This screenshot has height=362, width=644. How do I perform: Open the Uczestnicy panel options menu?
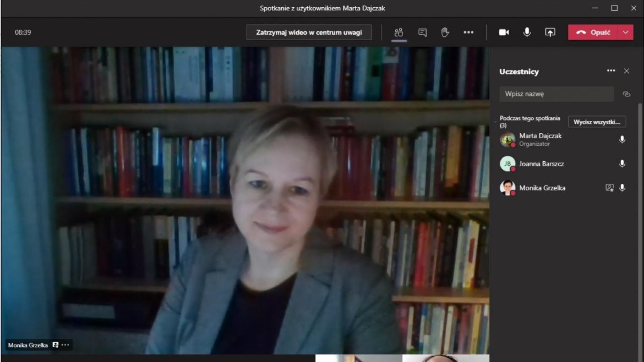611,71
